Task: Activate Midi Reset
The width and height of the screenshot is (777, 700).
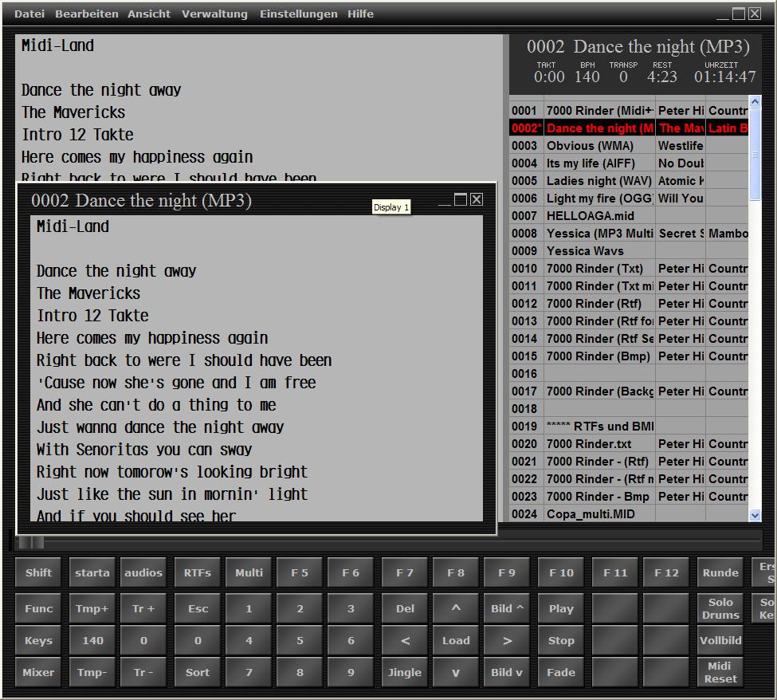Action: pyautogui.click(x=719, y=672)
